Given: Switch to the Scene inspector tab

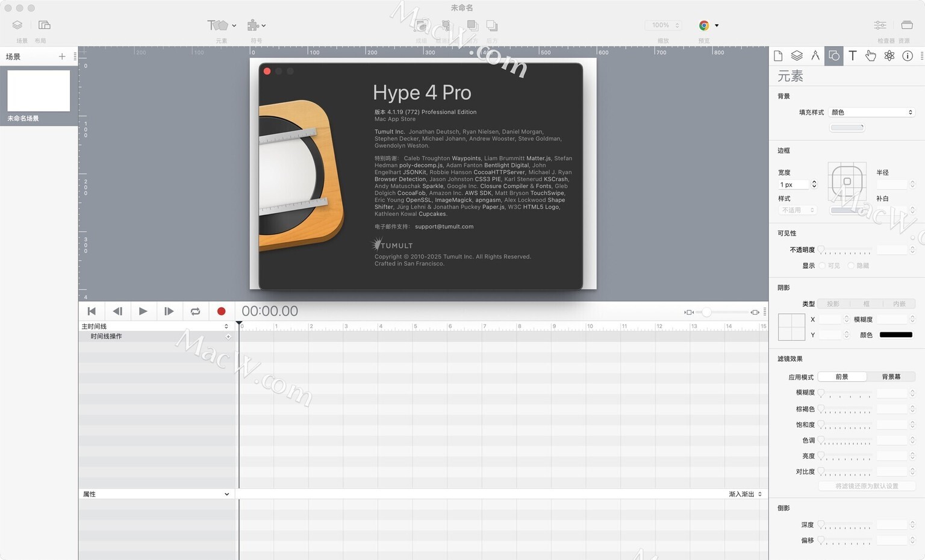Looking at the screenshot, I should (797, 56).
